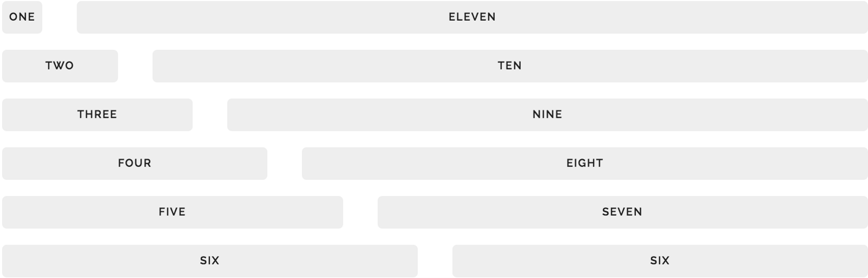
Task: Click the block next to TEN
Action: [60, 66]
